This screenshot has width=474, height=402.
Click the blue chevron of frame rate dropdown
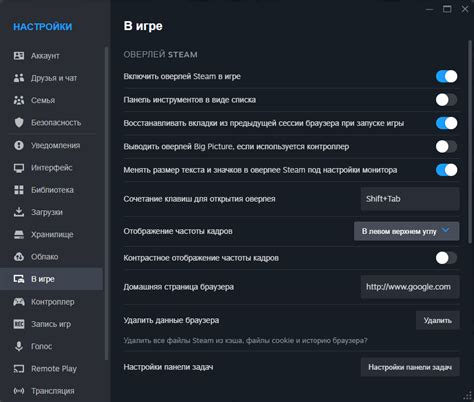click(445, 230)
